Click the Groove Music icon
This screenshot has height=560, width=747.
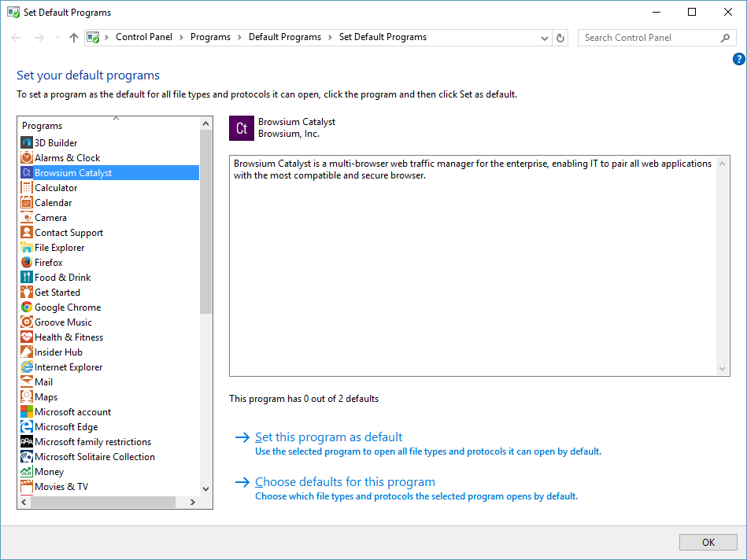[x=27, y=322]
